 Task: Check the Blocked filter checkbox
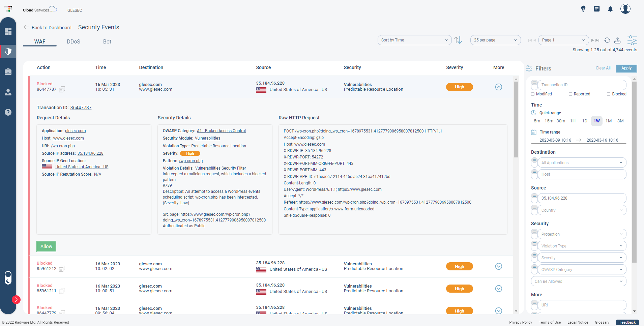(x=609, y=94)
